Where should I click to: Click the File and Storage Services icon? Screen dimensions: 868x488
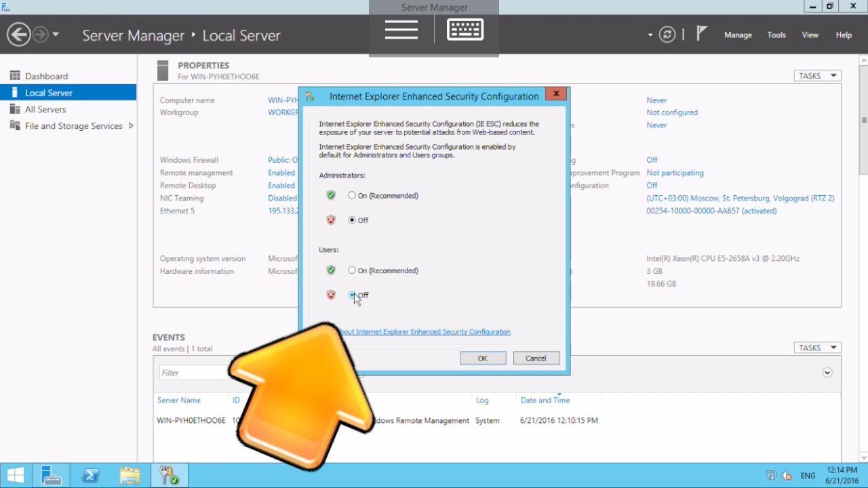coord(15,125)
